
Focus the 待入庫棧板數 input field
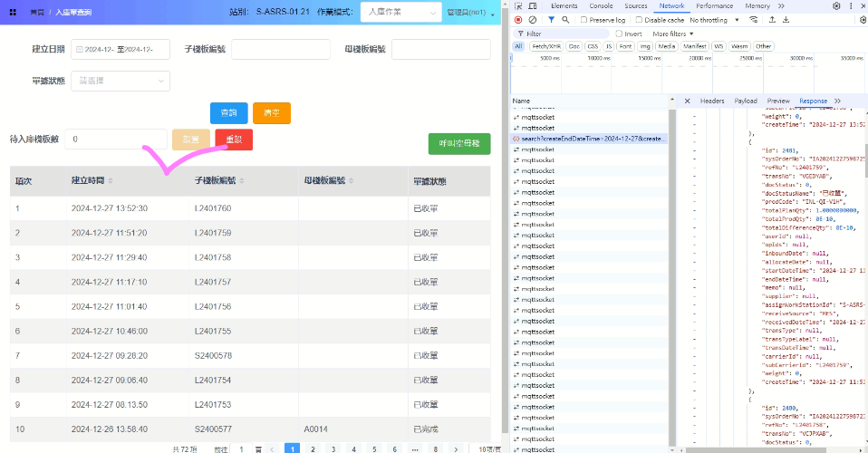tap(116, 139)
